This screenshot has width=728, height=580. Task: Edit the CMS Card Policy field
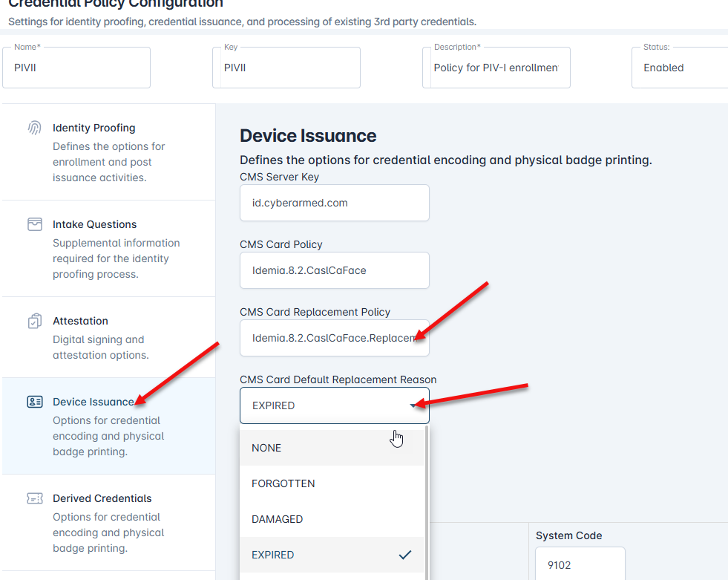pos(334,270)
